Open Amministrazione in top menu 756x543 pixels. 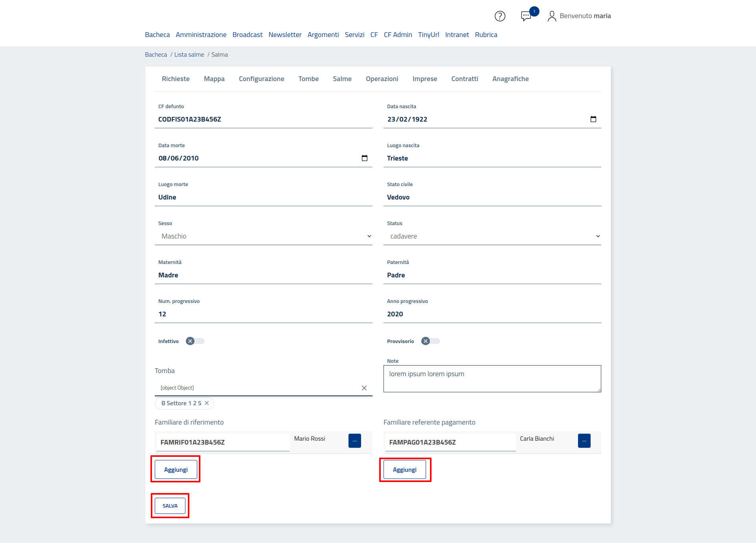click(201, 35)
